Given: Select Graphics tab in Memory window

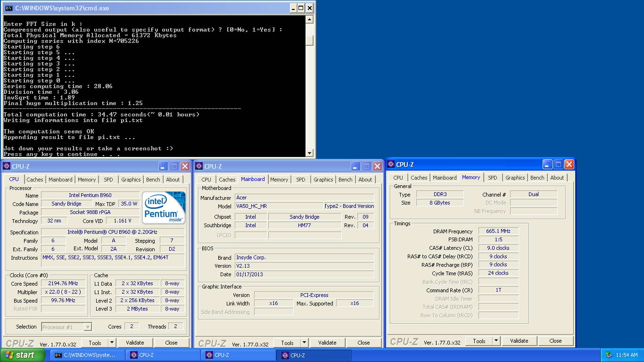Looking at the screenshot, I should [x=515, y=178].
